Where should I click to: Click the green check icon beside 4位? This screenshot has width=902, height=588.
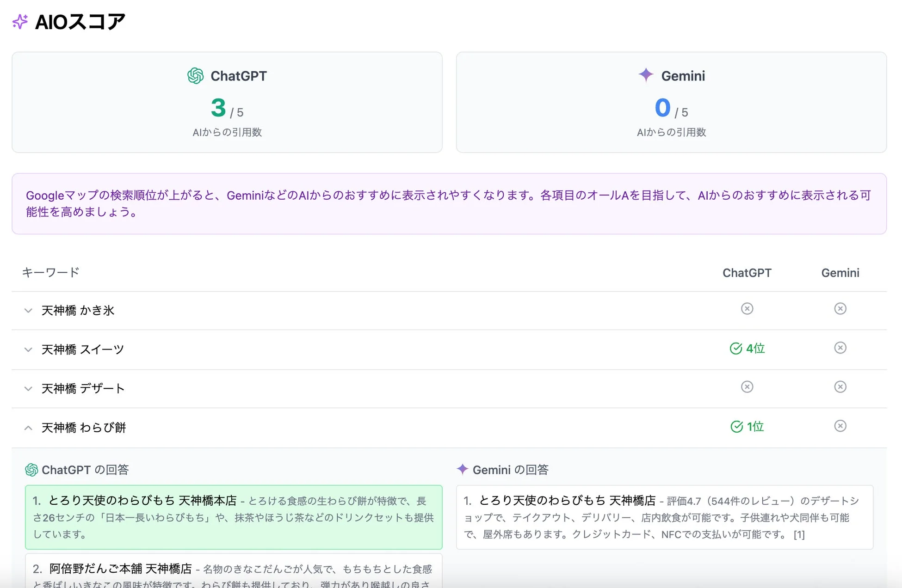click(737, 349)
